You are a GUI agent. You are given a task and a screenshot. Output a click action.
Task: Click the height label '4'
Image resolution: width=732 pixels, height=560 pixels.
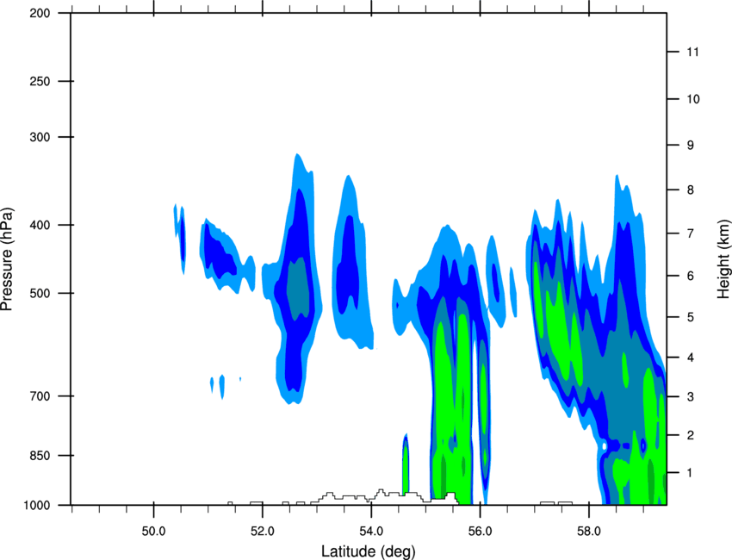point(691,358)
